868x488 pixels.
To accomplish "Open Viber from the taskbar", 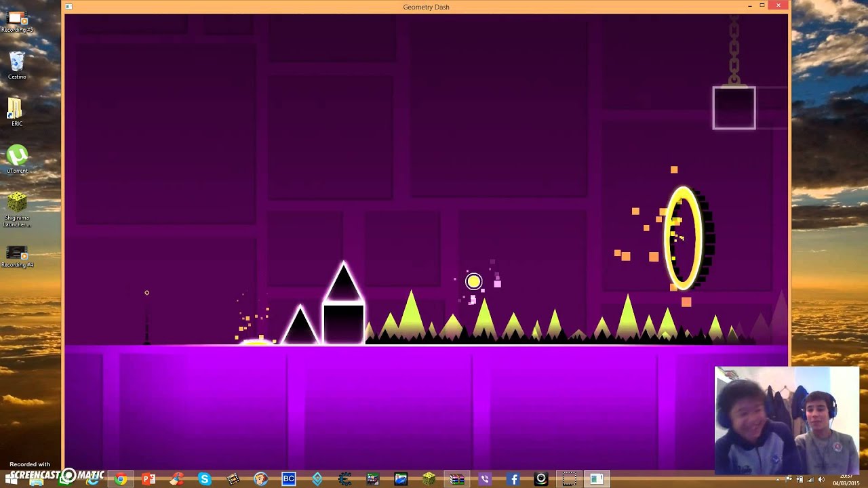I will [x=485, y=479].
